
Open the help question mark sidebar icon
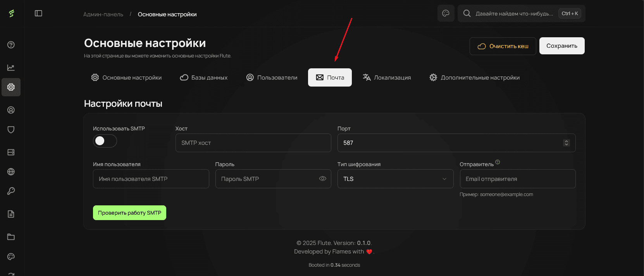11,45
